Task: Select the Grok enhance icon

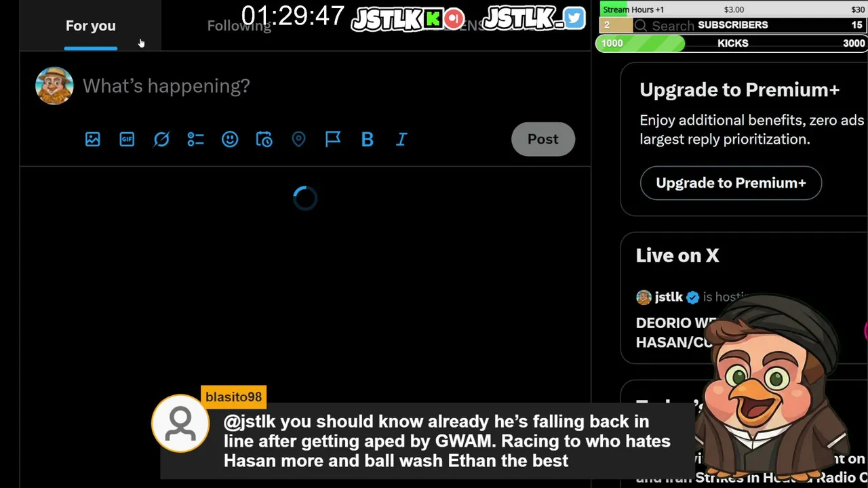Action: tap(161, 139)
